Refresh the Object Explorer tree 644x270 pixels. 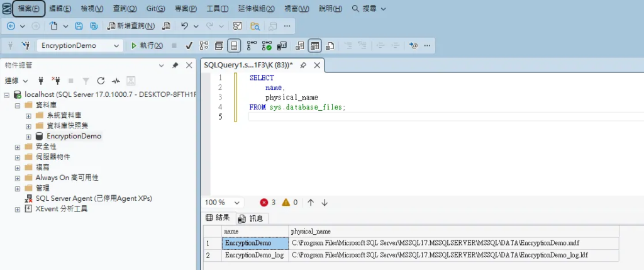pos(101,81)
